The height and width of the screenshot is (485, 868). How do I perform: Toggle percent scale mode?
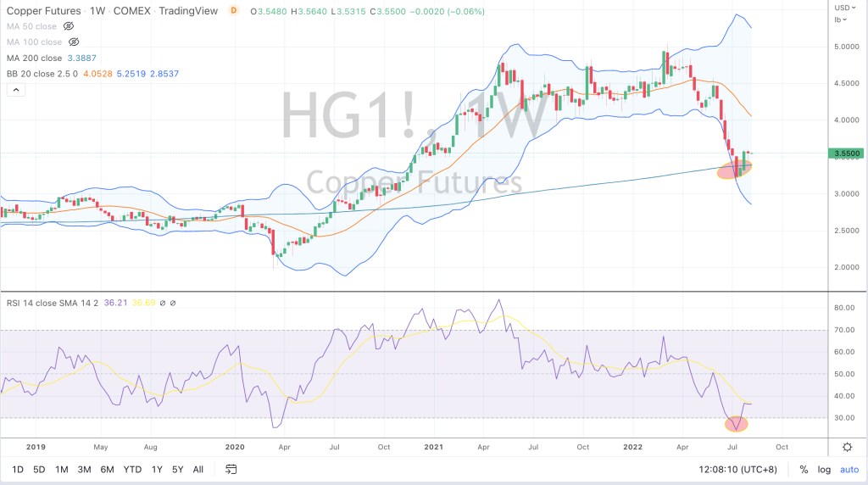[803, 469]
